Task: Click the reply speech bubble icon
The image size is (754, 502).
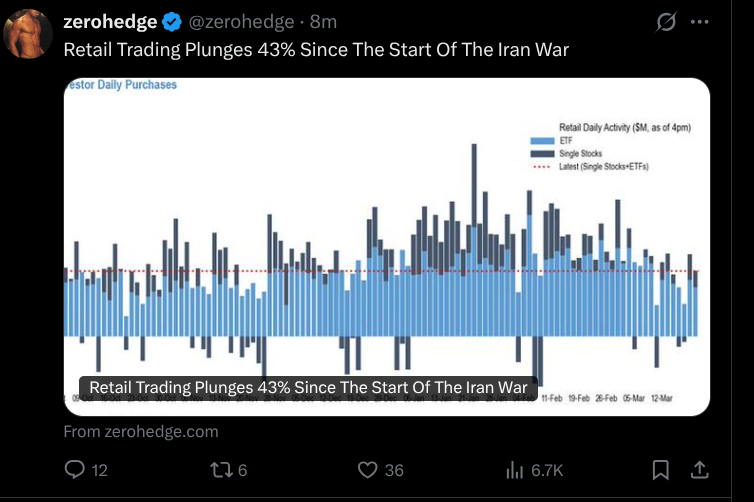Action: [x=74, y=470]
